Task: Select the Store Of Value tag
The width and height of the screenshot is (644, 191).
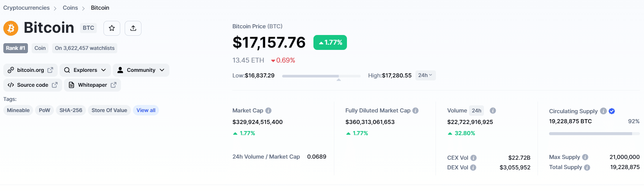Action: [x=109, y=110]
